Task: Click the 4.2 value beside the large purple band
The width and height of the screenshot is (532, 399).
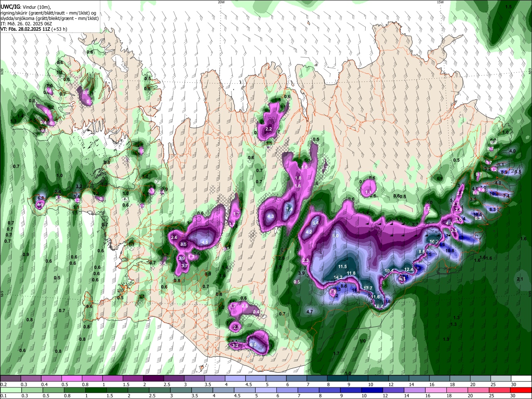Action: pos(309,232)
